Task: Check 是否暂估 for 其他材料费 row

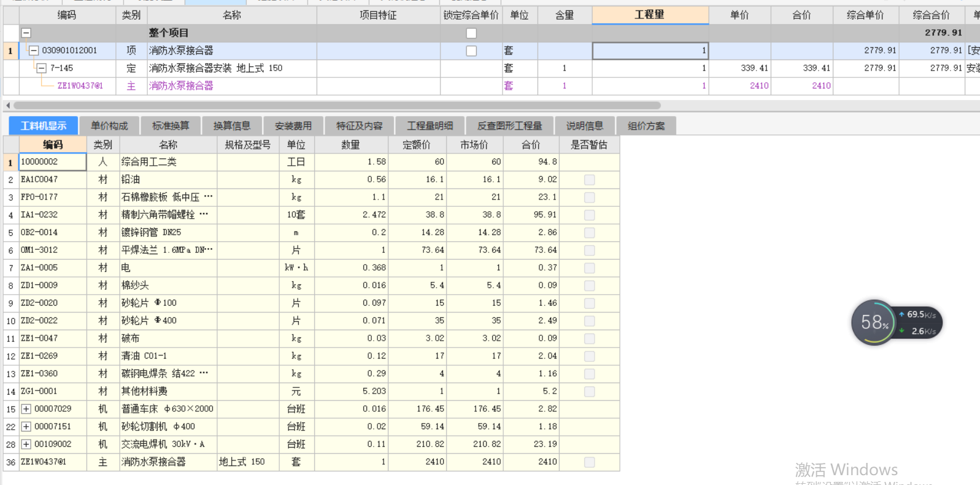Action: [x=590, y=392]
